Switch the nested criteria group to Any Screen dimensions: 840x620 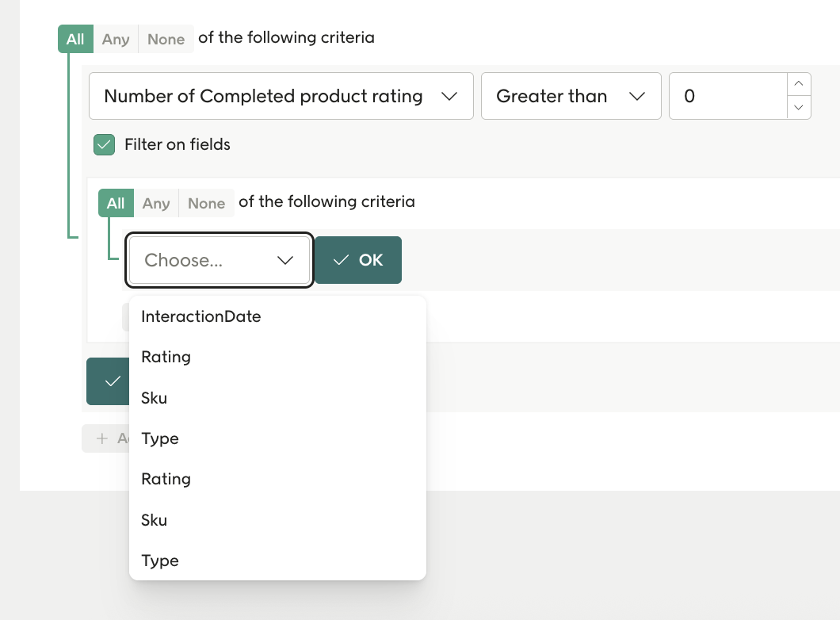coord(156,203)
